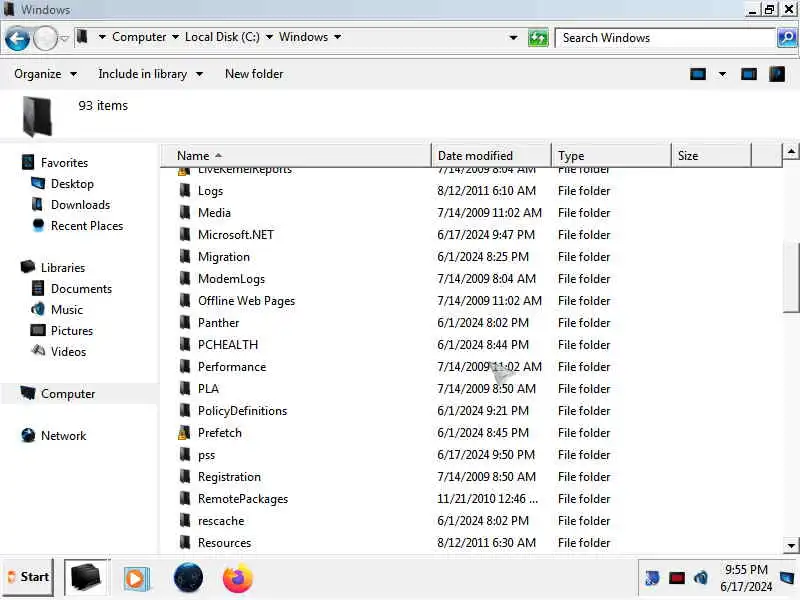This screenshot has height=600, width=800.
Task: Expand the arrow after Computer breadcrumb
Action: click(x=176, y=37)
